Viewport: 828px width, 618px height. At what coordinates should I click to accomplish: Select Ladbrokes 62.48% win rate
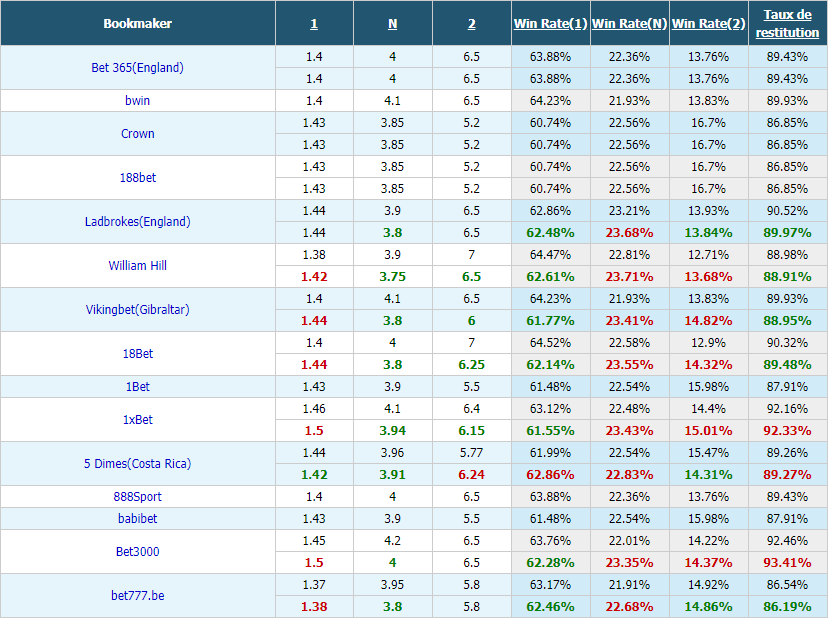pos(550,232)
